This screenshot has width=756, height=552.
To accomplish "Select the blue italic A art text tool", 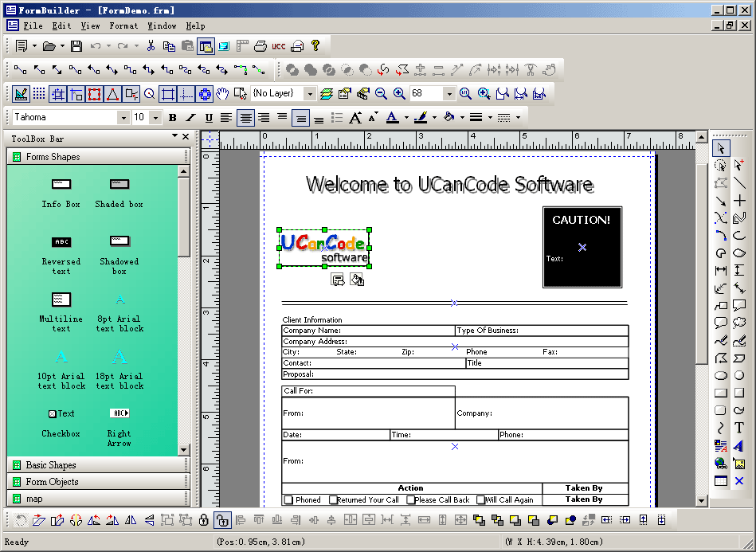I will coord(739,445).
